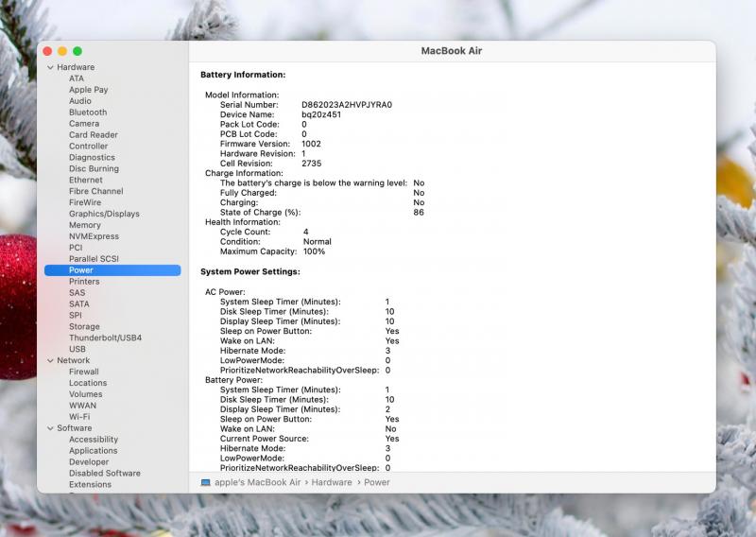Image resolution: width=756 pixels, height=537 pixels.
Task: Click the yellow minimize window button
Action: (x=62, y=51)
